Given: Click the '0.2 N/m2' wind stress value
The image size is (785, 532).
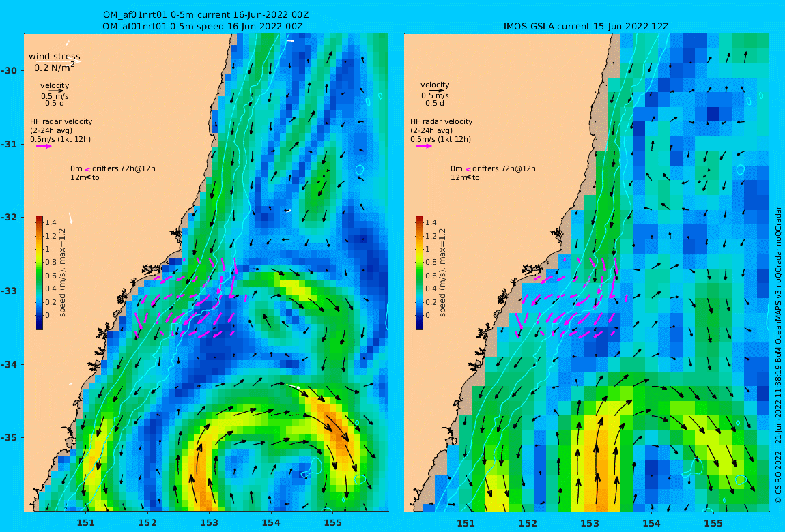Looking at the screenshot, I should tap(55, 67).
